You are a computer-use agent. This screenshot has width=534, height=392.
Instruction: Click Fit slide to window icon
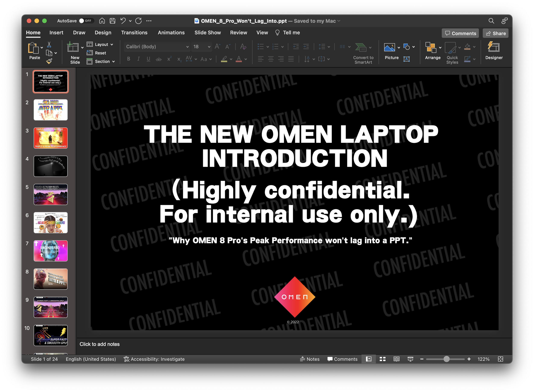500,359
